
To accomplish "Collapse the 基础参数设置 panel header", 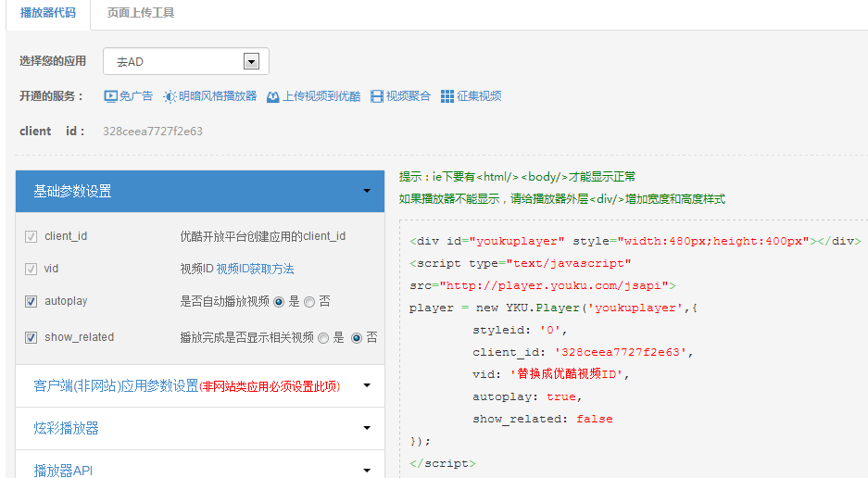I will 200,191.
